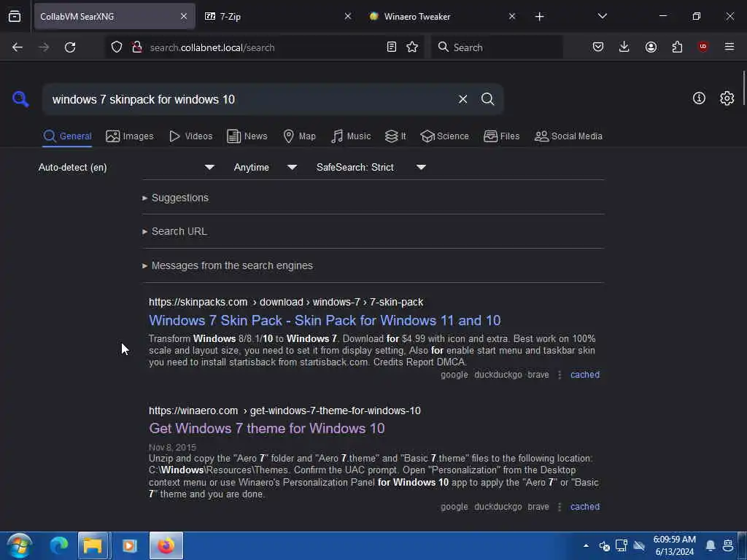
Task: Open Firefox account icon
Action: 651,47
